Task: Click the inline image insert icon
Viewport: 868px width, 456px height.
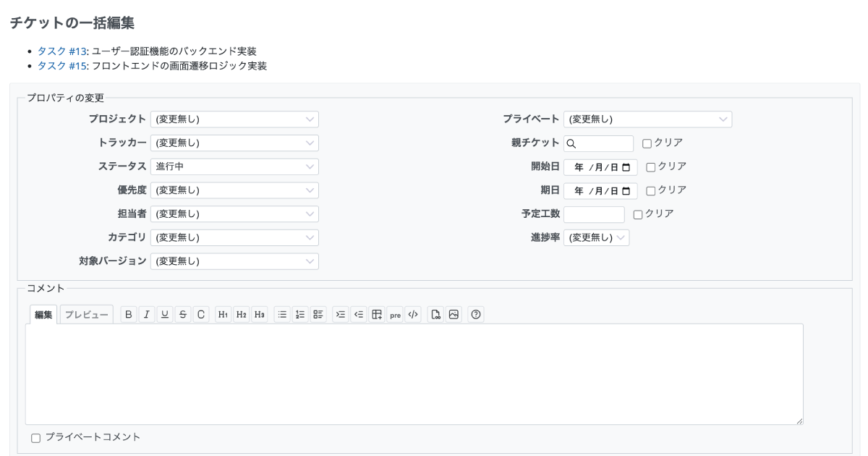Action: click(454, 315)
